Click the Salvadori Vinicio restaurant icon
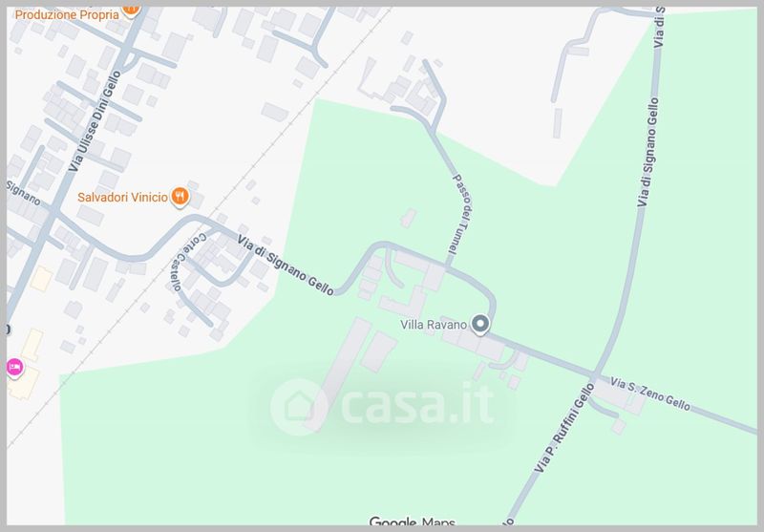764x532 pixels. point(180,198)
